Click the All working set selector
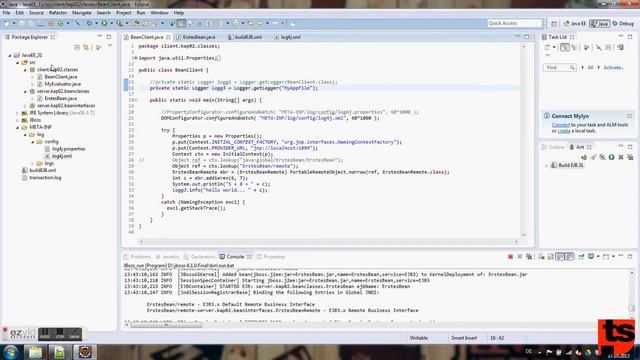The width and height of the screenshot is (640, 360). tap(590, 67)
